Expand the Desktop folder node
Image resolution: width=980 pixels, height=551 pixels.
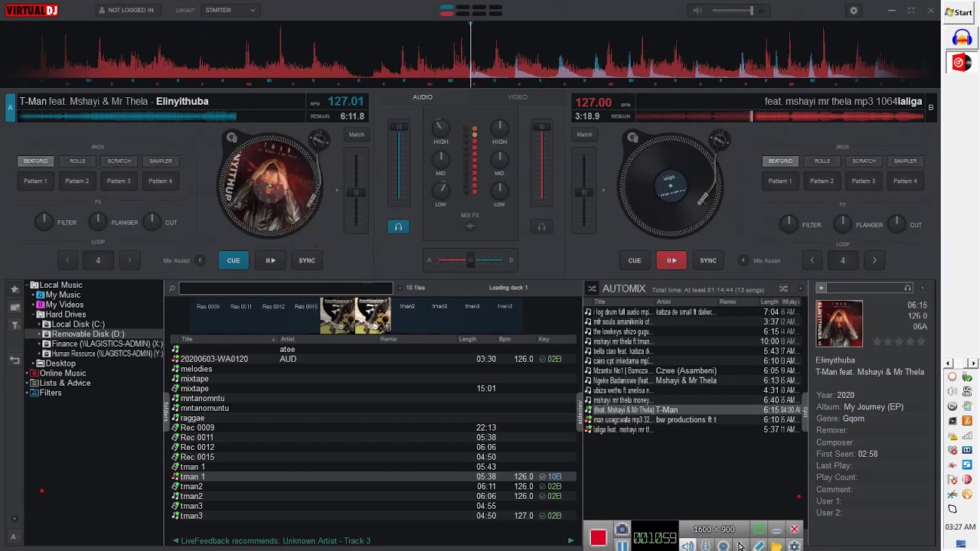(x=34, y=364)
